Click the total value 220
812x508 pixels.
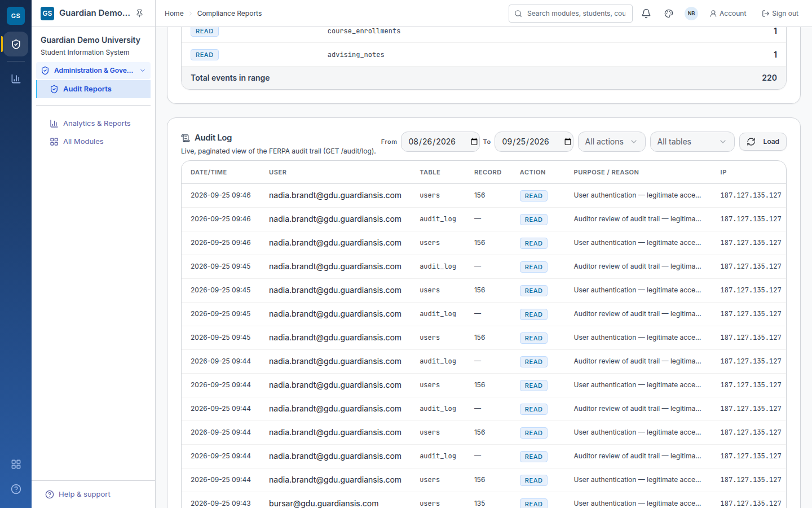point(769,78)
